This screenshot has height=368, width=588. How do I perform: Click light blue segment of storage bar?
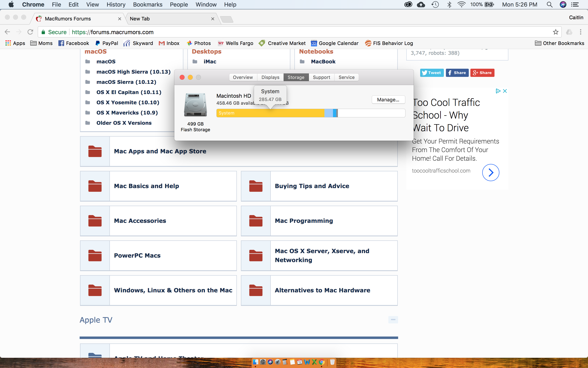(329, 113)
